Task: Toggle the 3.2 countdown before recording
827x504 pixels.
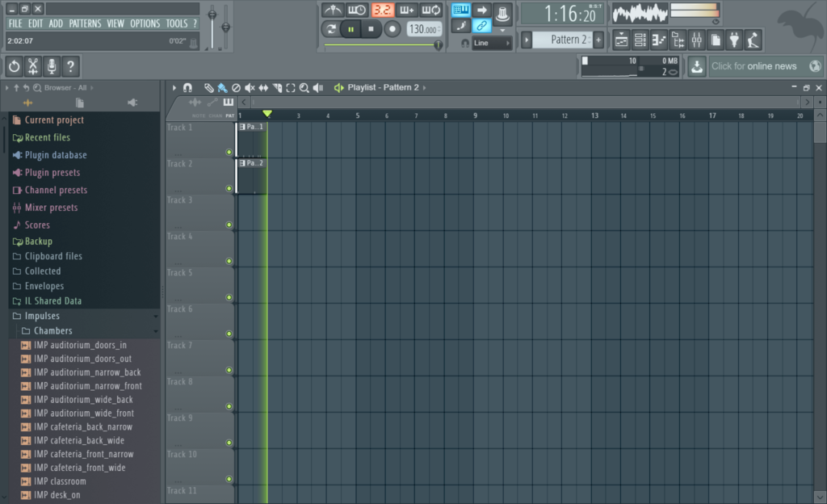Action: pos(382,10)
